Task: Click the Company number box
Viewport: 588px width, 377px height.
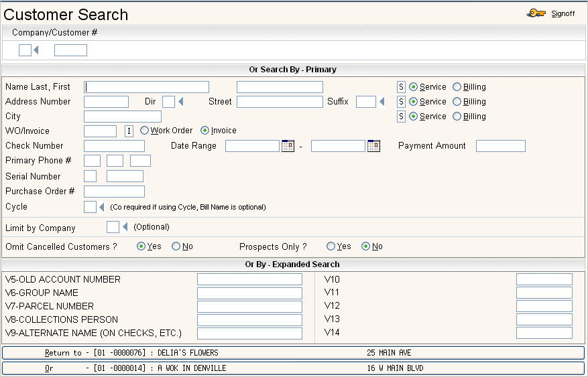Action: [x=25, y=50]
